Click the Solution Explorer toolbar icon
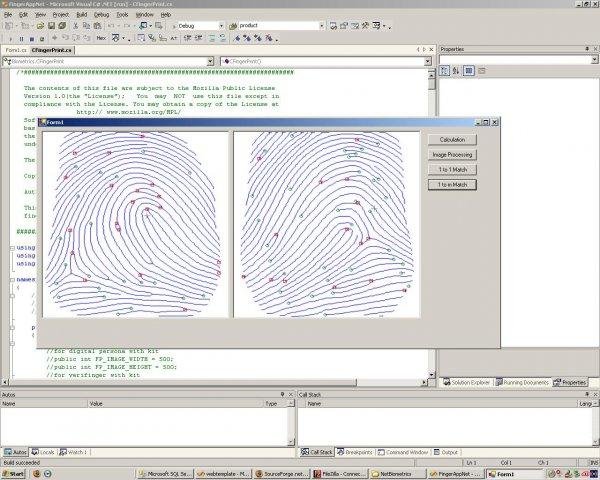This screenshot has width=600, height=480. [333, 26]
